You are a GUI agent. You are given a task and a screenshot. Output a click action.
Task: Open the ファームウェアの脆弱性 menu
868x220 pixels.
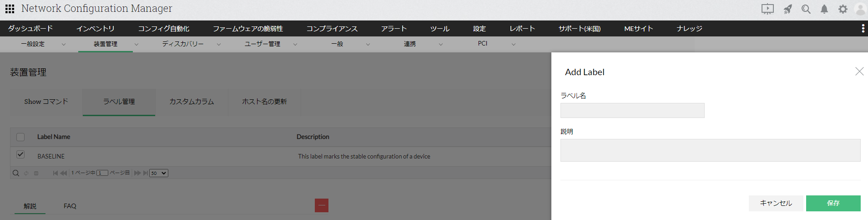click(x=248, y=29)
